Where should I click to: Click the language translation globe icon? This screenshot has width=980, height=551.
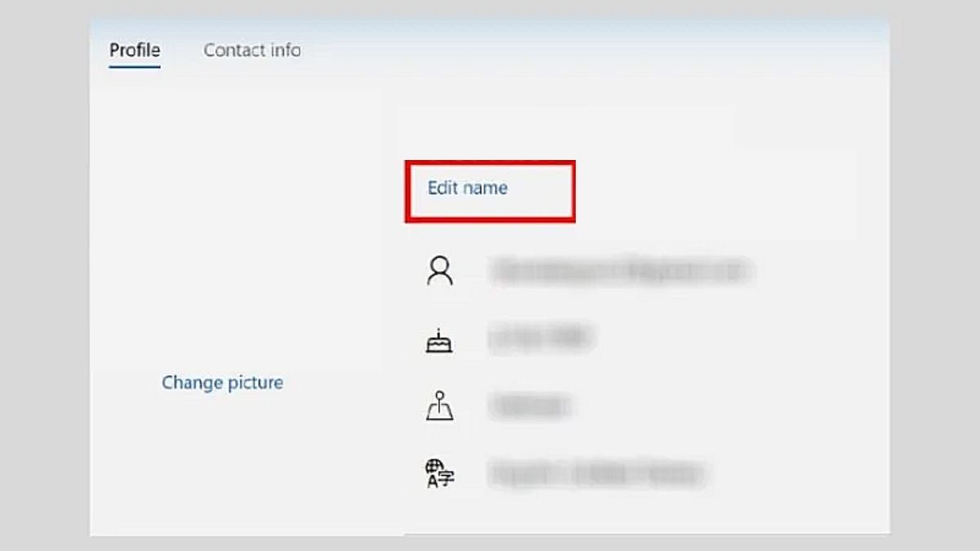click(441, 471)
